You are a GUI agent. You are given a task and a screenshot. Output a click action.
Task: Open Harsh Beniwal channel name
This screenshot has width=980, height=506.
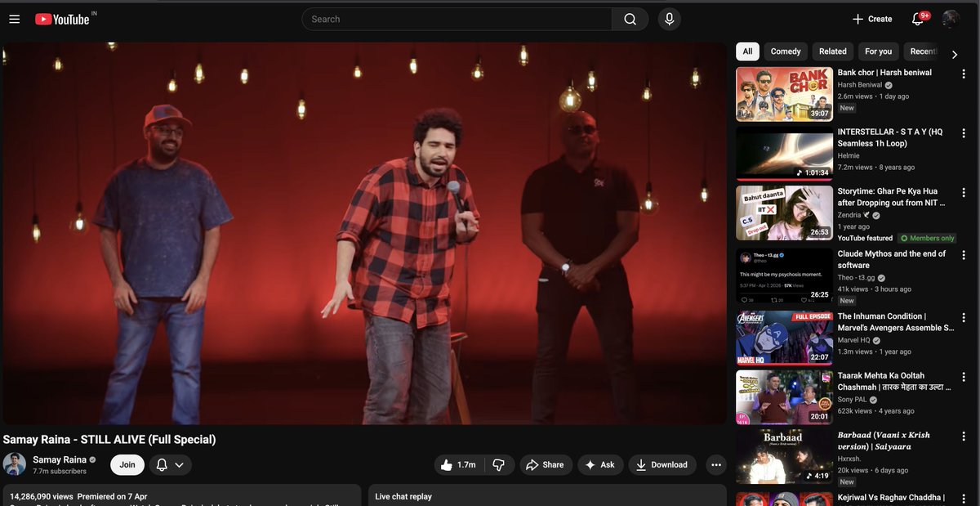(860, 85)
